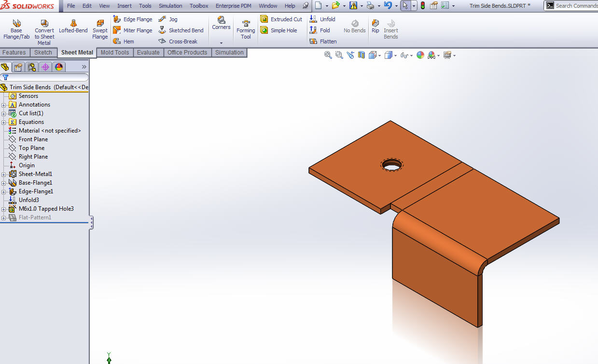The height and width of the screenshot is (364, 598).
Task: Click the Open document icon
Action: (x=335, y=6)
